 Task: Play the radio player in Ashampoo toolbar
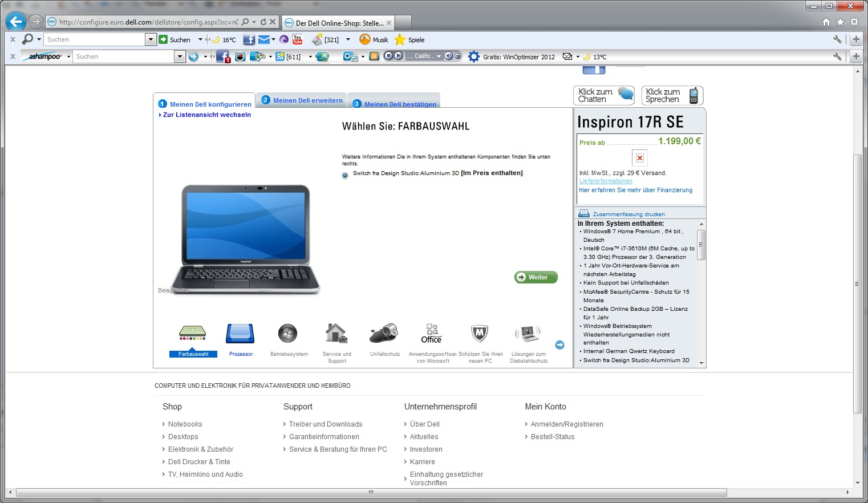click(x=399, y=56)
